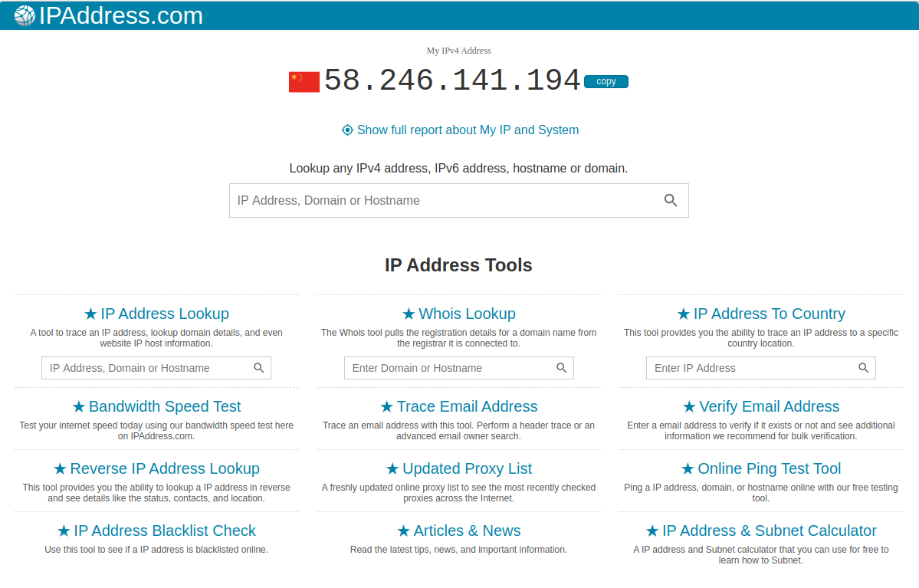This screenshot has height=588, width=919.
Task: Click the search icon in IP Address To Country field
Action: coord(863,368)
